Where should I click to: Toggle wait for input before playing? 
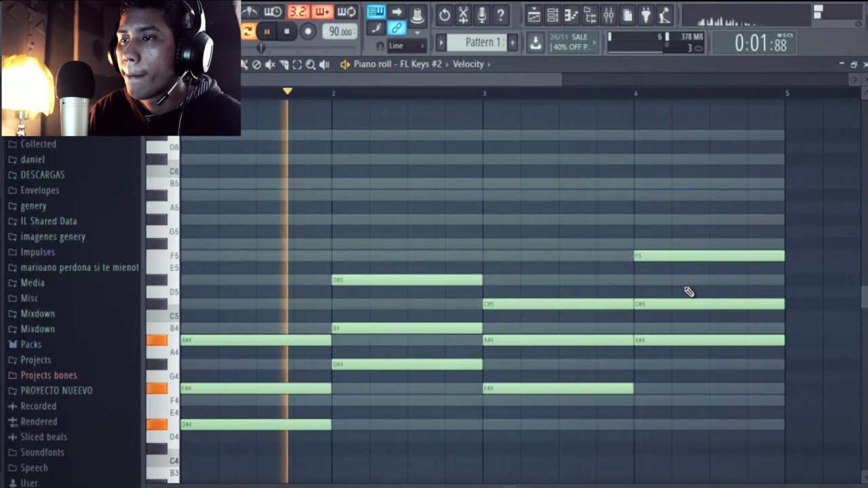click(x=273, y=12)
